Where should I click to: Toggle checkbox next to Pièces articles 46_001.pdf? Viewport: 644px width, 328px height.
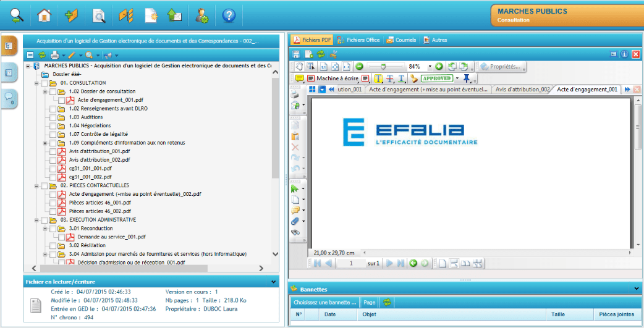click(x=53, y=203)
